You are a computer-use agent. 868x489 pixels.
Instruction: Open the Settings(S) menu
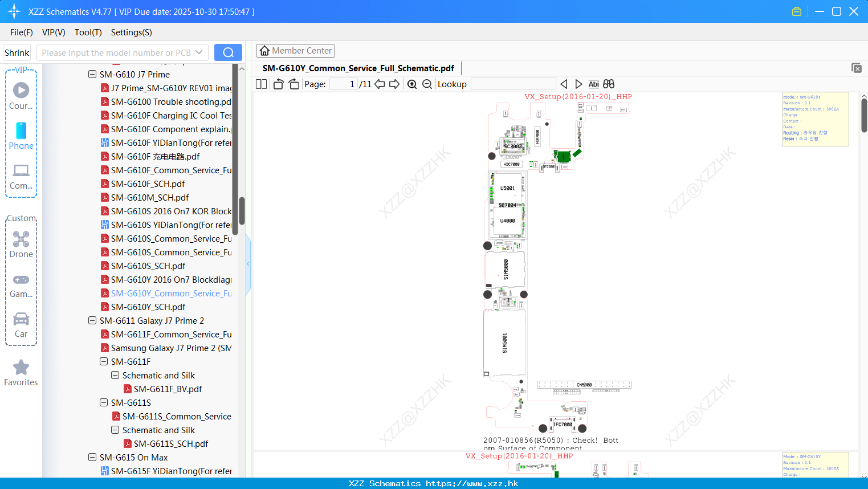click(x=132, y=32)
